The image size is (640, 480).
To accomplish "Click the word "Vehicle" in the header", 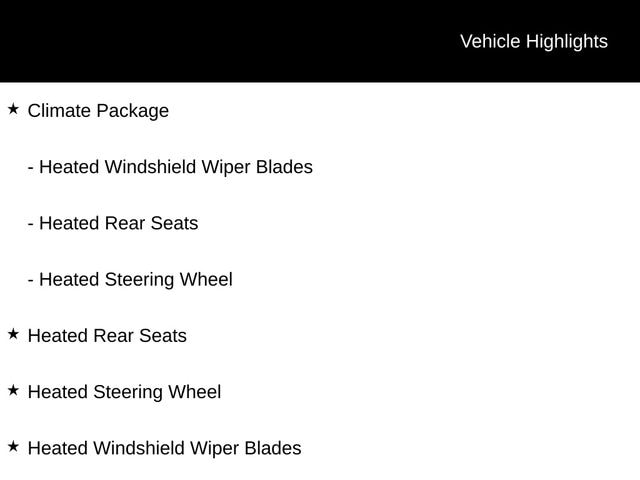I will click(x=490, y=41).
